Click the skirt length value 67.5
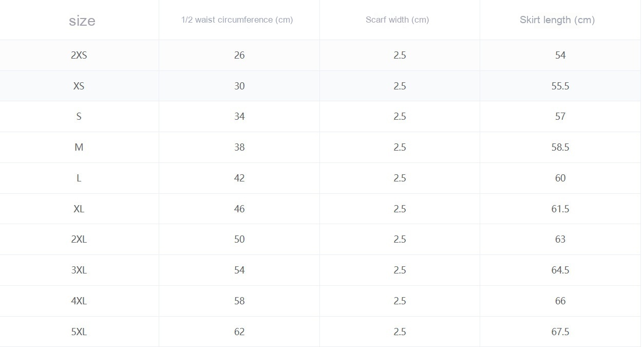The width and height of the screenshot is (644, 347). (x=560, y=332)
